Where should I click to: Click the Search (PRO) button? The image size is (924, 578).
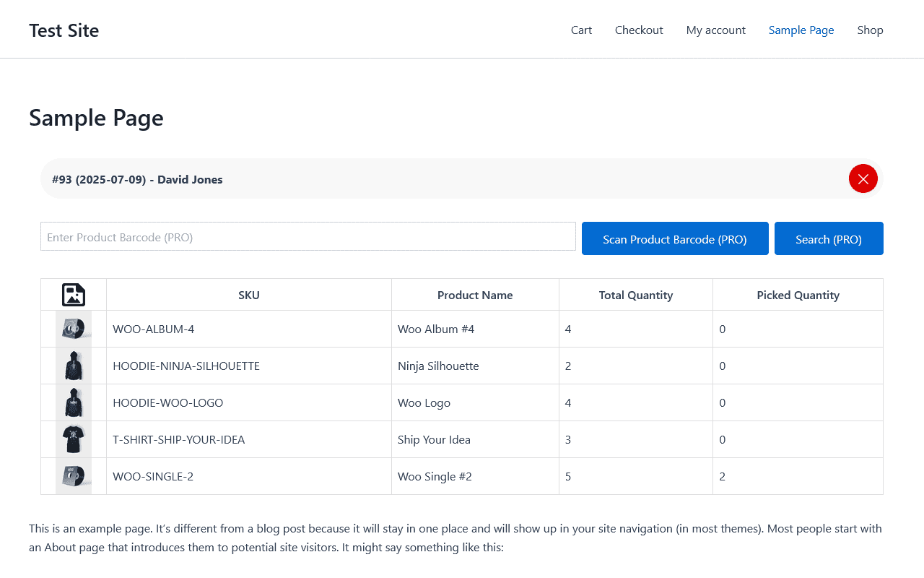point(829,238)
